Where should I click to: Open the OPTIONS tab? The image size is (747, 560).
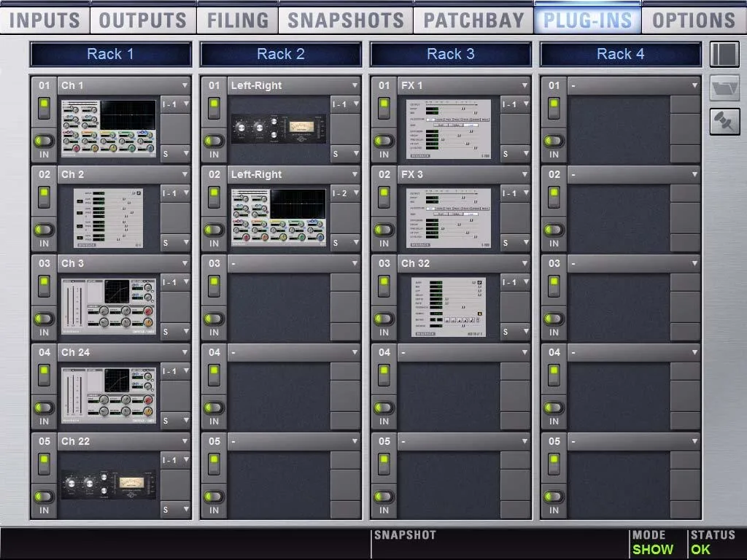tap(694, 20)
